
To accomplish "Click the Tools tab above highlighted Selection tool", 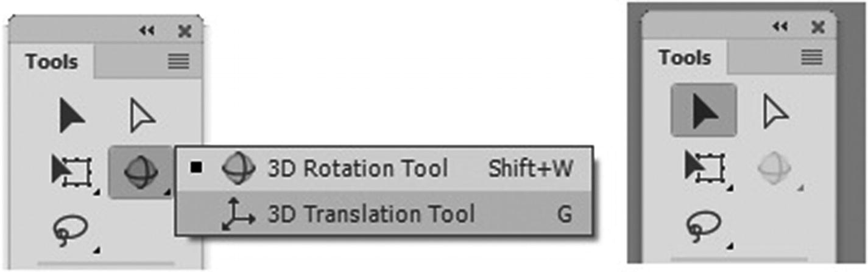I will (685, 58).
